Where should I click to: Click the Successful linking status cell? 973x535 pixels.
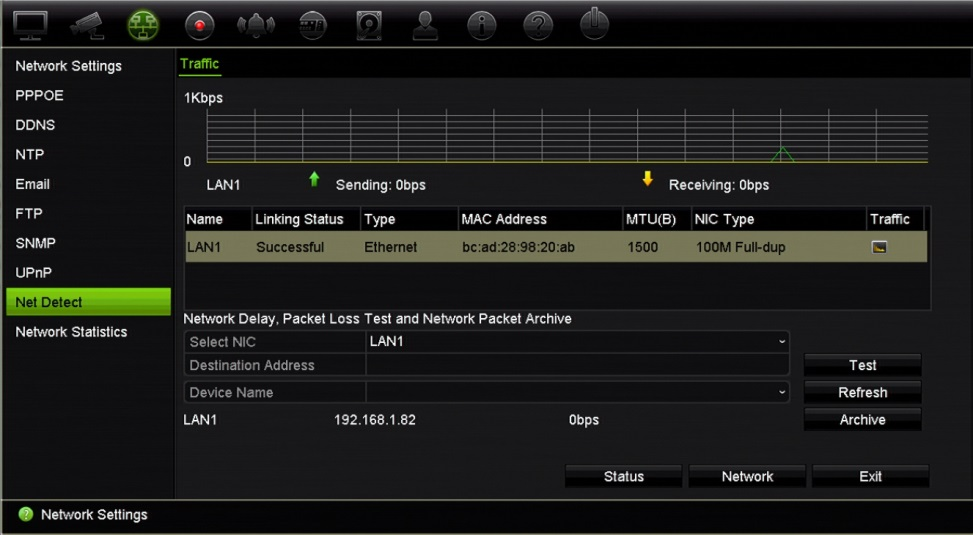tap(290, 247)
